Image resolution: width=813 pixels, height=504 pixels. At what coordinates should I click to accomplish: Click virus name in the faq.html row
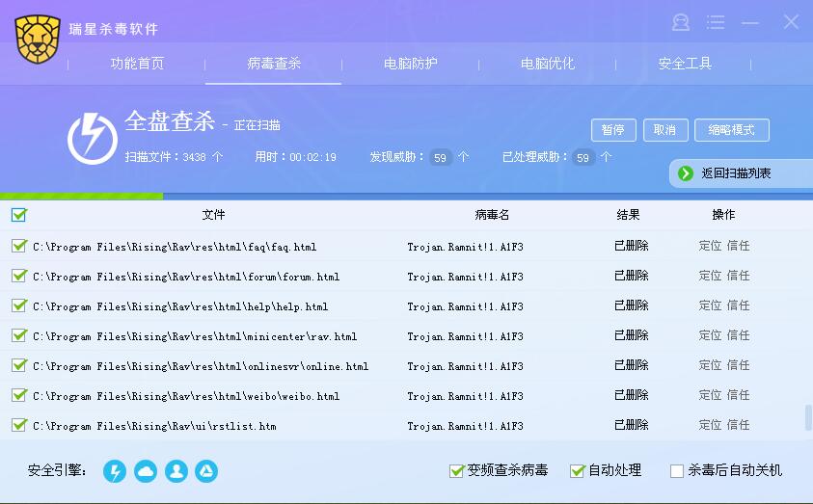(465, 247)
